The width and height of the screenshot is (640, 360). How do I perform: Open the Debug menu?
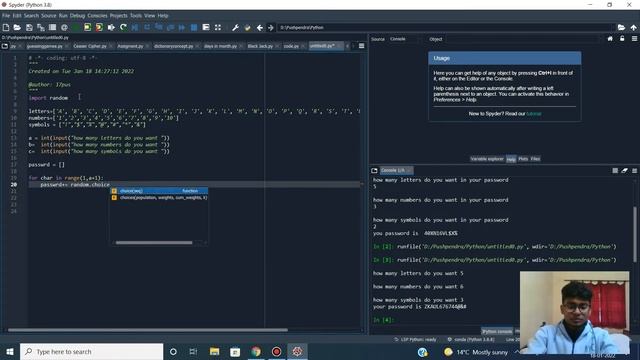click(77, 16)
